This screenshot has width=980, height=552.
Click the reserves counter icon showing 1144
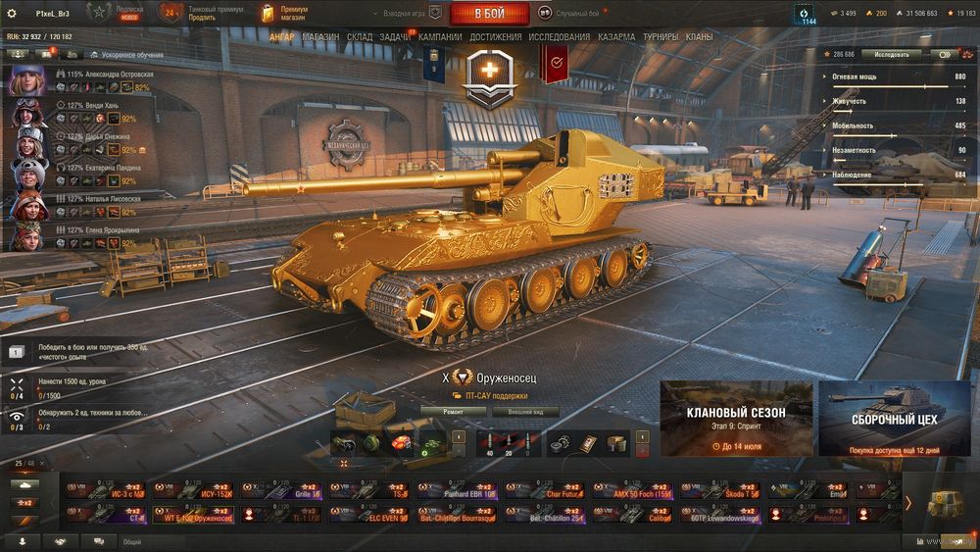805,15
